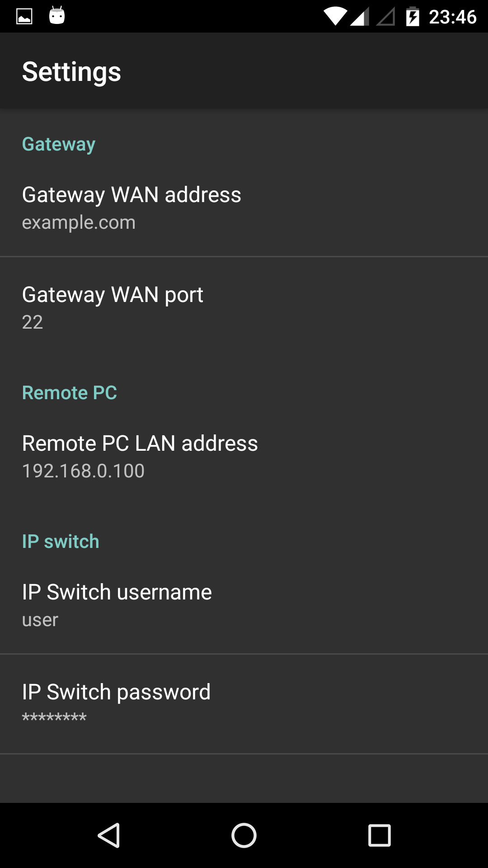Tap the Android debug notification icon
Image resolution: width=488 pixels, height=868 pixels.
(57, 16)
